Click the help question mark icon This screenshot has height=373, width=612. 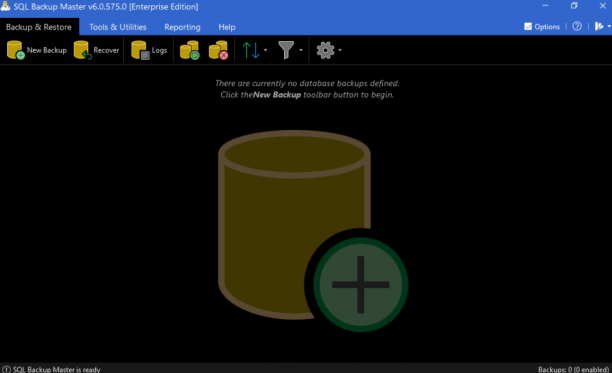(577, 27)
